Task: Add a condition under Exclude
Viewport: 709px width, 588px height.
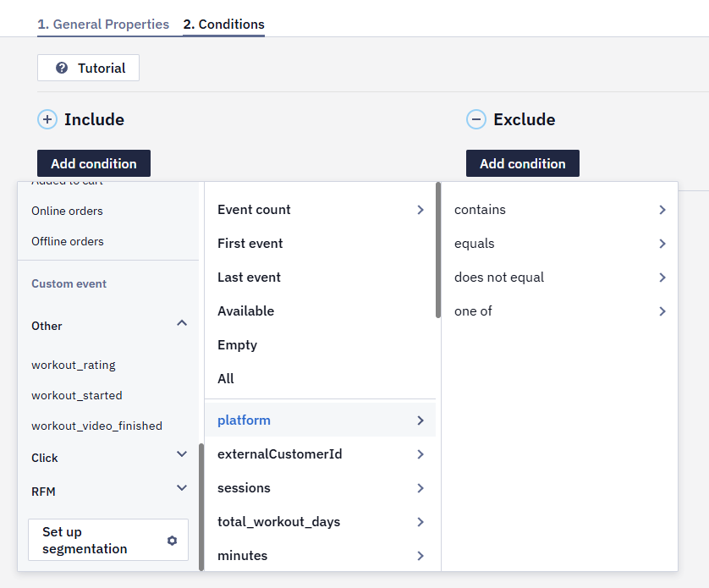Action: [523, 163]
